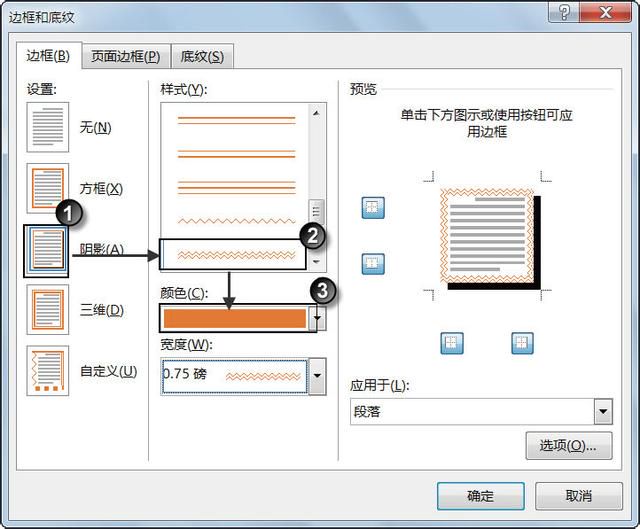Viewport: 640px width, 529px height.
Task: Expand the 宽度(W) width dropdown arrow
Action: pyautogui.click(x=317, y=376)
